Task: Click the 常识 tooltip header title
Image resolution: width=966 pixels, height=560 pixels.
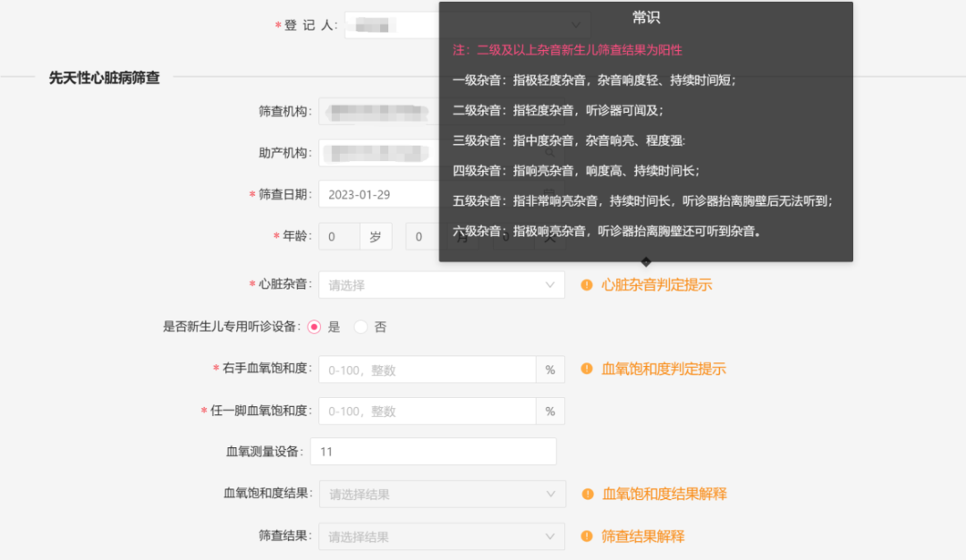Action: [x=645, y=16]
